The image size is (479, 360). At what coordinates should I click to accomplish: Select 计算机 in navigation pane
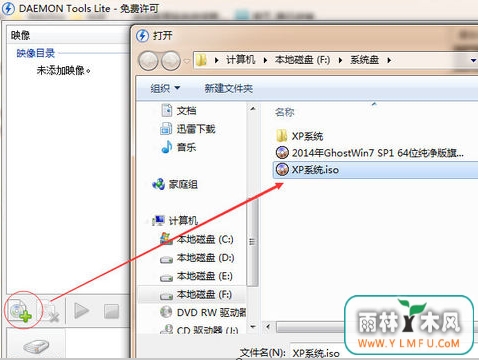[175, 220]
